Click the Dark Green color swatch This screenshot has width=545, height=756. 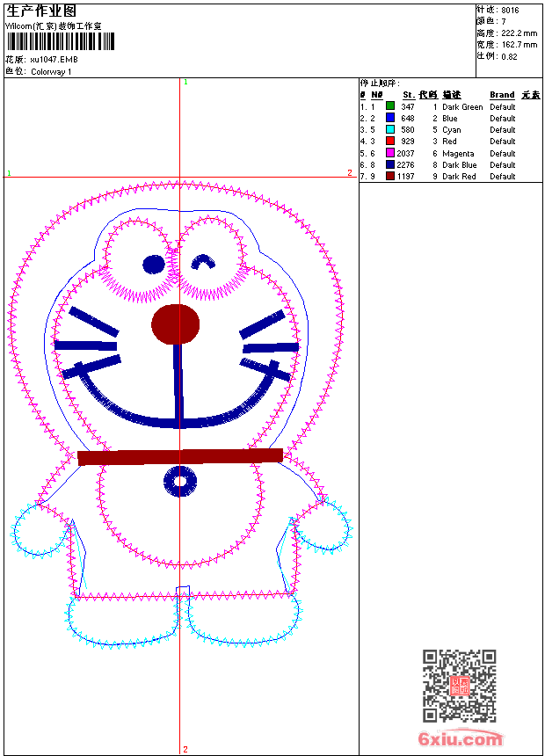click(390, 106)
